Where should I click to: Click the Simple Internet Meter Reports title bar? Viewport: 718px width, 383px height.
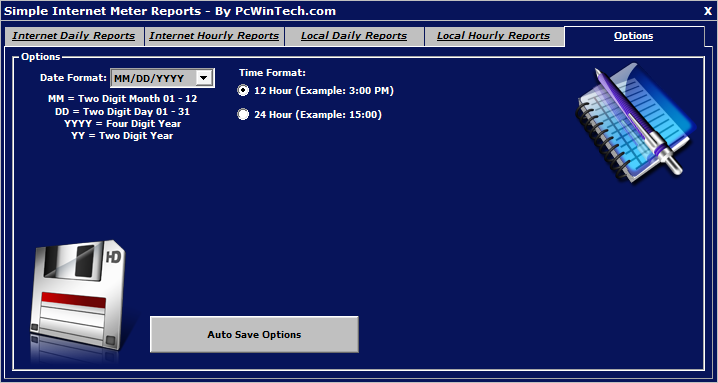(170, 11)
